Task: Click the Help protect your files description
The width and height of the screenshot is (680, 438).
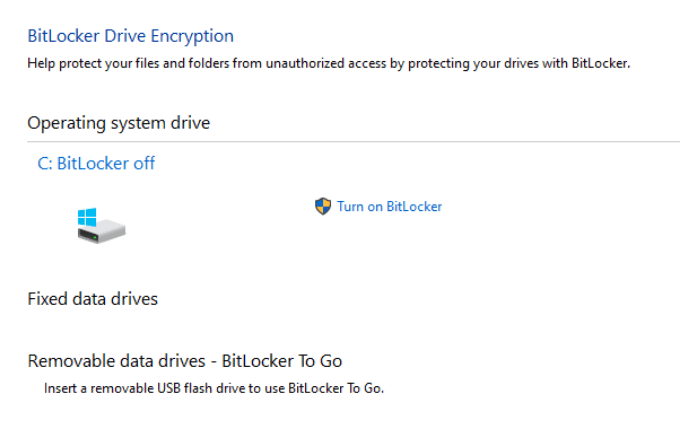Action: click(328, 64)
